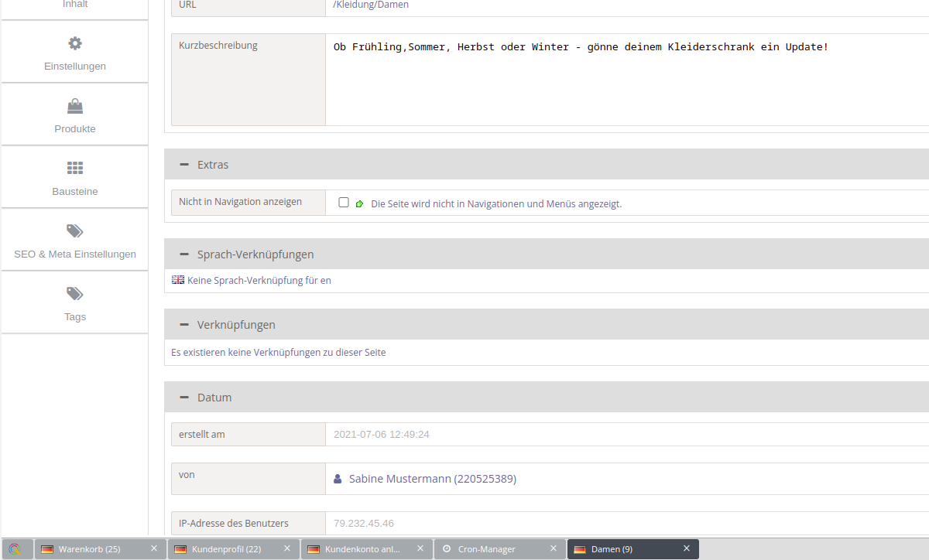Collapse the Verknüpfungen section
This screenshot has width=929, height=560.
point(184,325)
